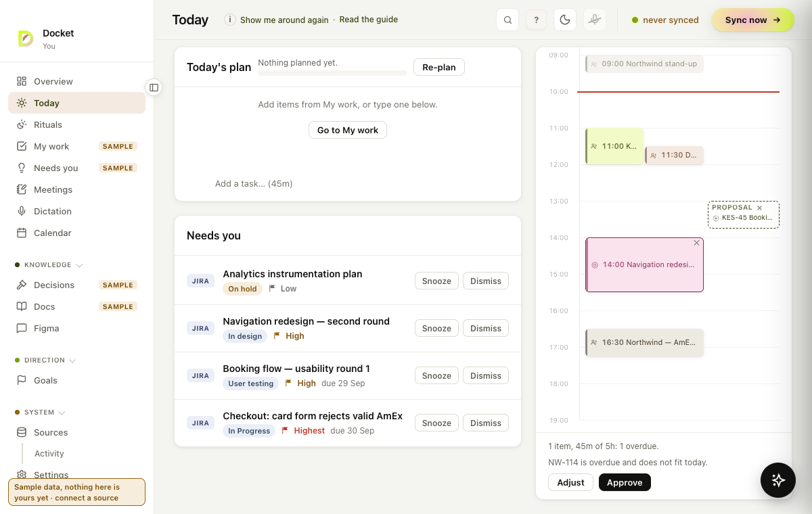
Task: Click Show me around again
Action: pos(284,20)
